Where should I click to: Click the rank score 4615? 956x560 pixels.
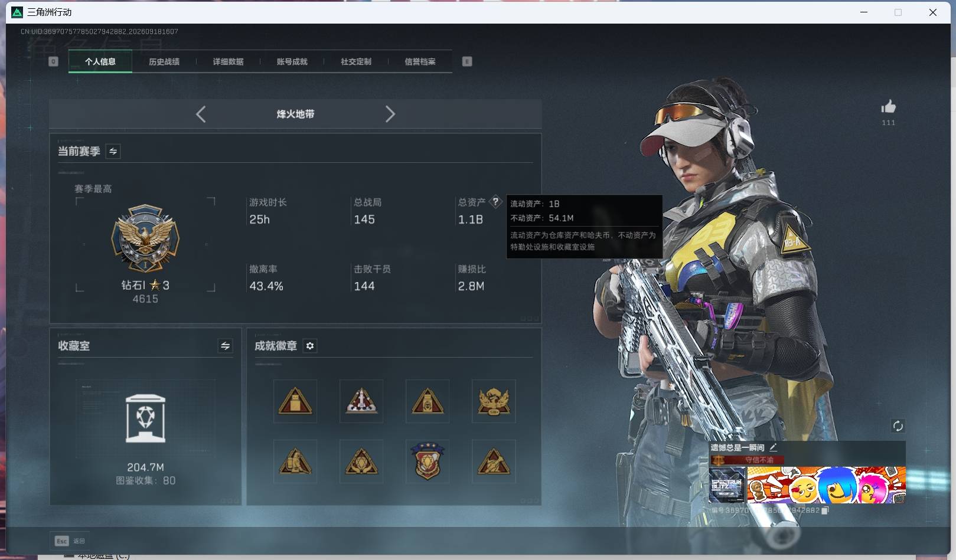tap(145, 299)
